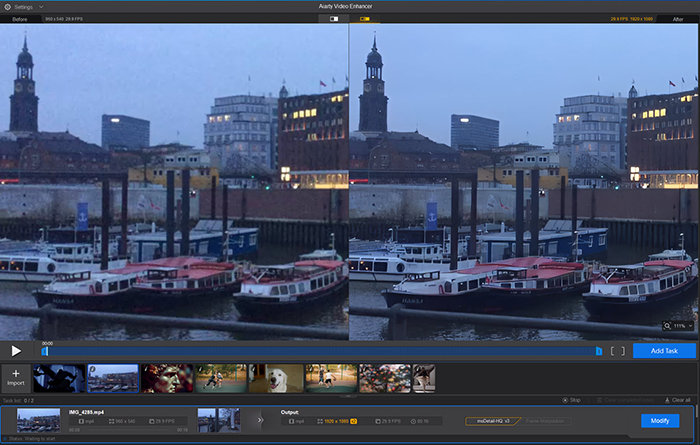Screen dimensions: 700x445
Task: Play the video preview
Action: click(16, 351)
